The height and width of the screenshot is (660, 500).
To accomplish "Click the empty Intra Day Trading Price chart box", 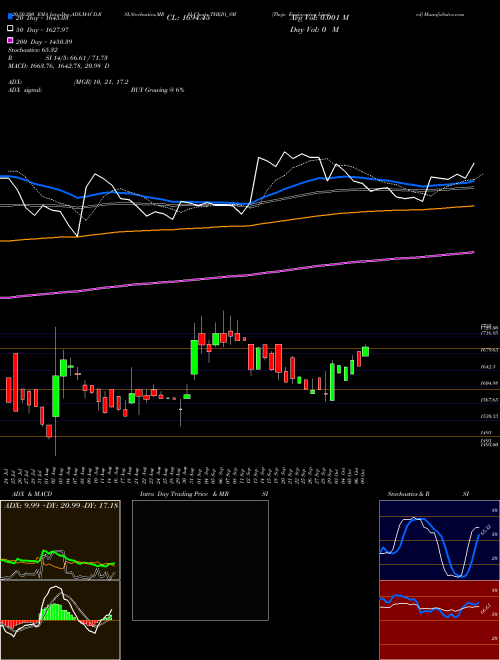I will pyautogui.click(x=200, y=560).
